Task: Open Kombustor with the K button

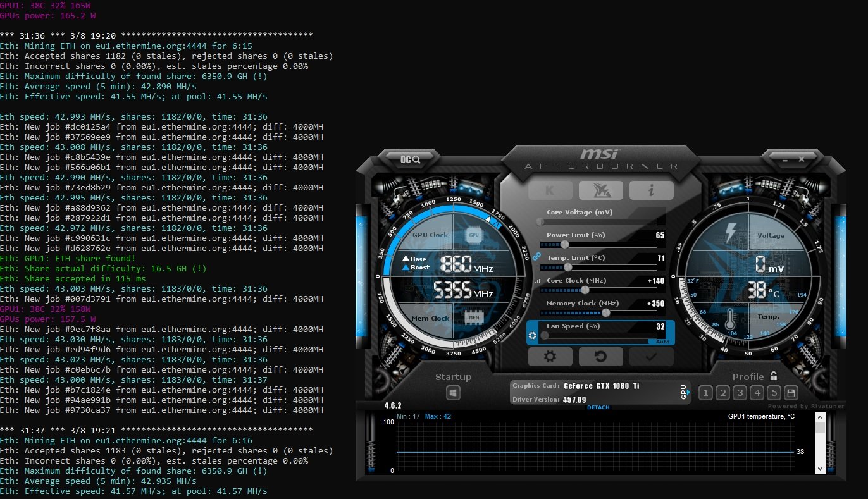Action: point(550,190)
